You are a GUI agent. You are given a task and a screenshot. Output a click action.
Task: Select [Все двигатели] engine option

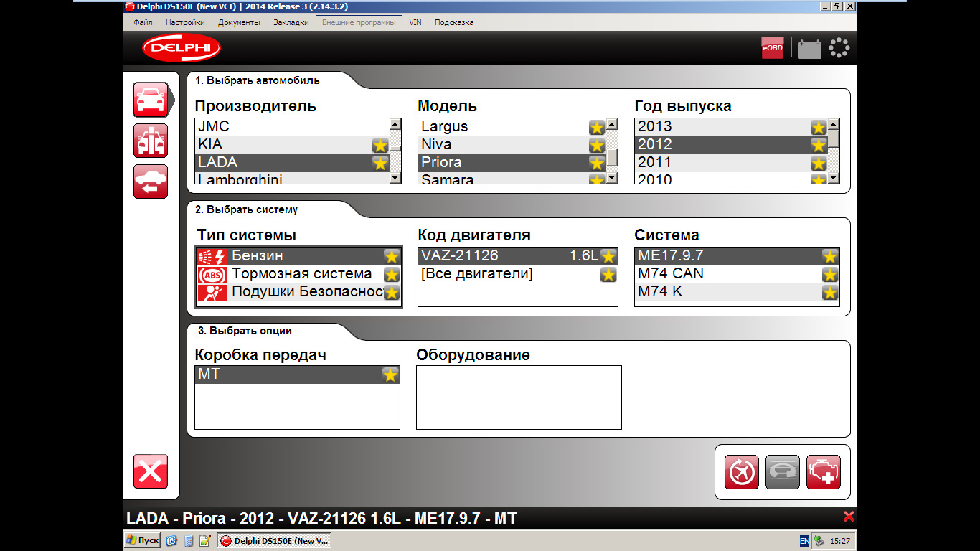coord(518,274)
